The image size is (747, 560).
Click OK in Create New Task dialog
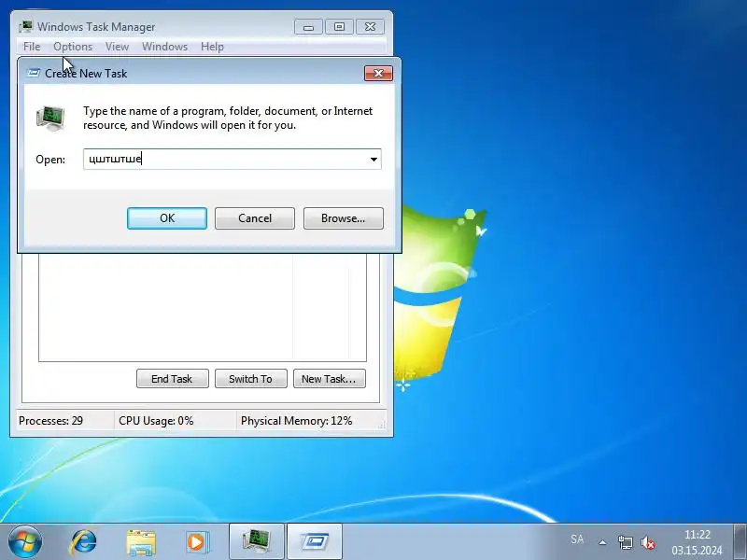tap(167, 218)
